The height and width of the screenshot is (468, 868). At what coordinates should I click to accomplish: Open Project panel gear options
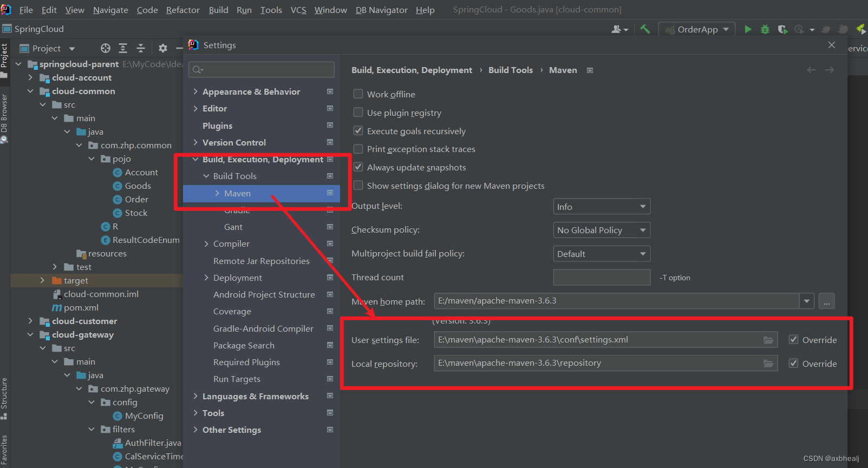click(162, 48)
